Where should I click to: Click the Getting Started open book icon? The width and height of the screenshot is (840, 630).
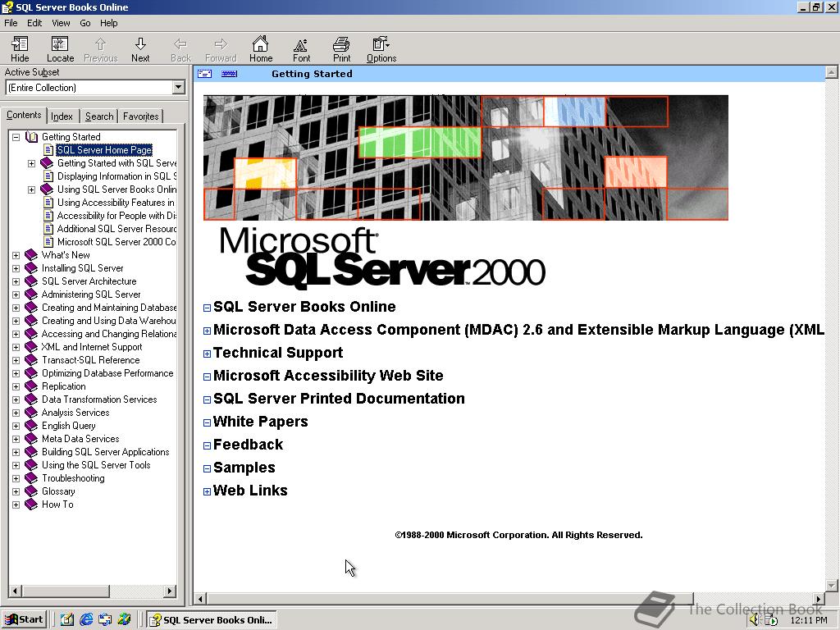32,137
